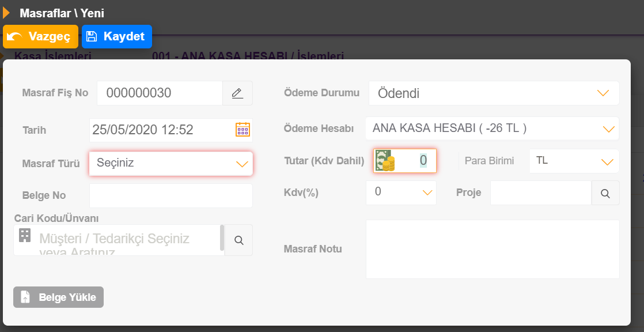This screenshot has width=644, height=332.
Task: Click the Ödeme Durumu label text
Action: pyautogui.click(x=321, y=93)
